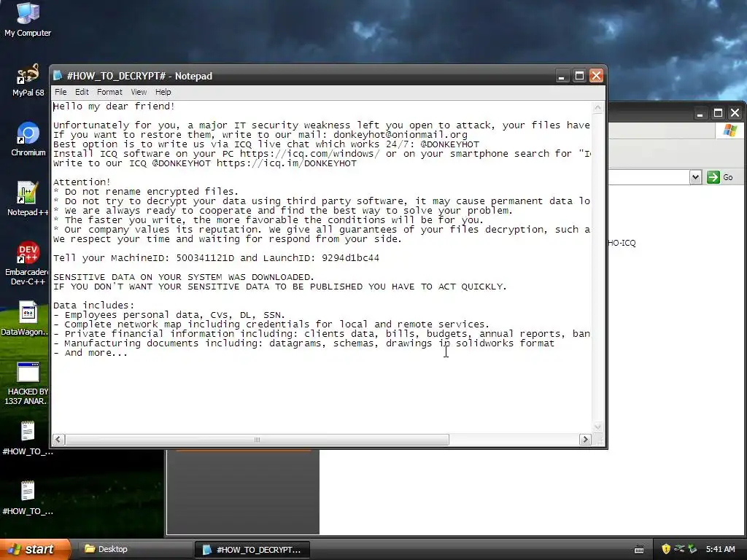Click the Go button in background Explorer window

[720, 177]
